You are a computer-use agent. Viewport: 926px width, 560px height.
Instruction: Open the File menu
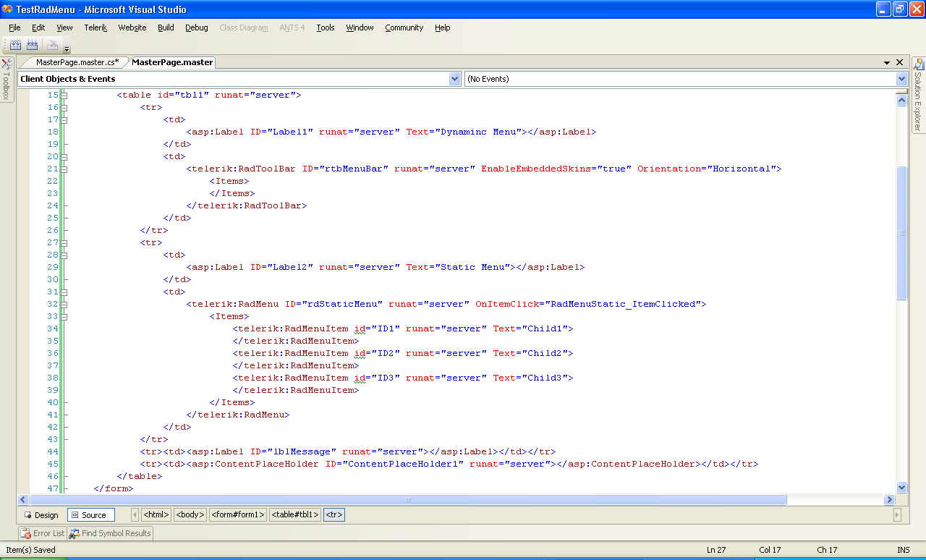[14, 27]
